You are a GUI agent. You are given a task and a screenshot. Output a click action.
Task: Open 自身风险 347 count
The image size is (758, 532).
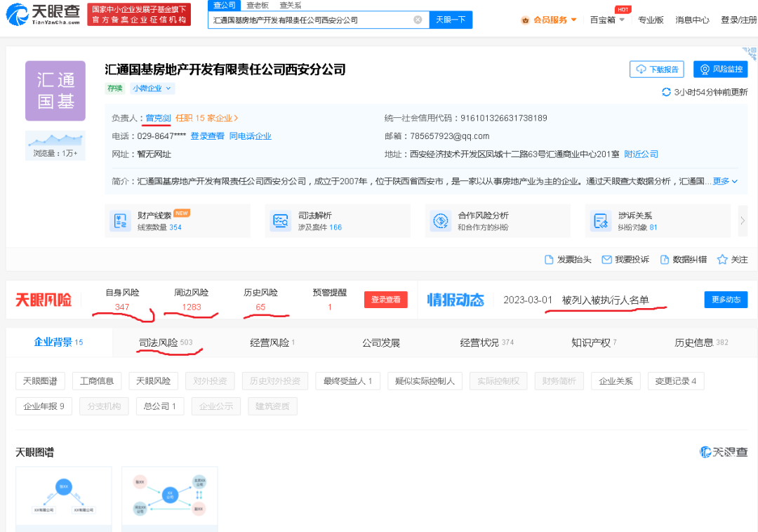click(122, 307)
